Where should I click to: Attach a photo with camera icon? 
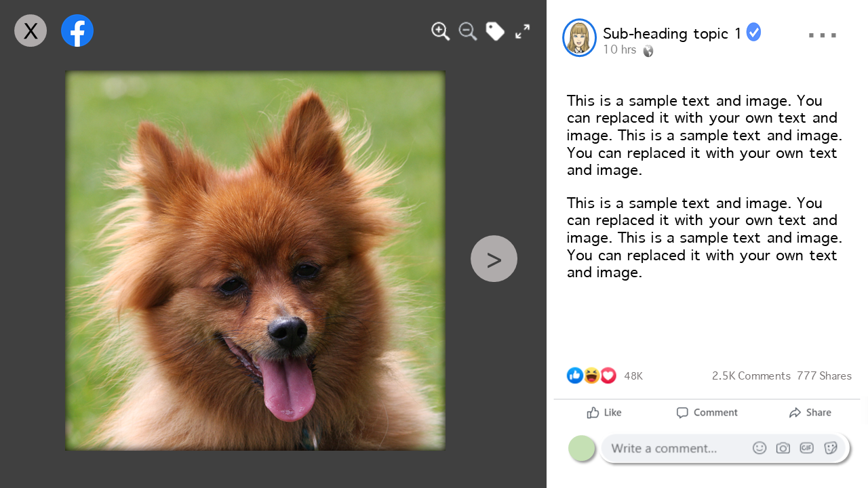coord(783,448)
